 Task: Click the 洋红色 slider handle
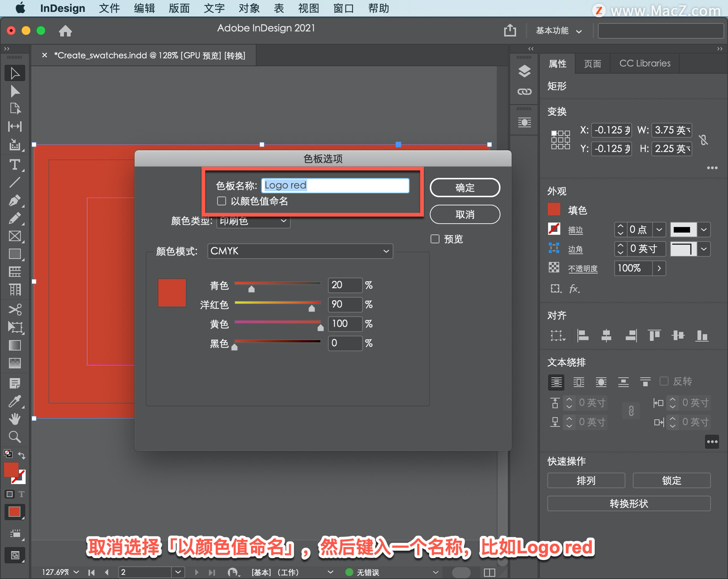[x=312, y=308]
